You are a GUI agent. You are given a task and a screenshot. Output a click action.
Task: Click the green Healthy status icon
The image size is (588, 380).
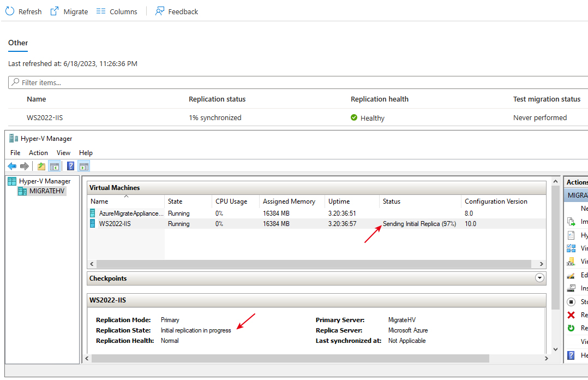pyautogui.click(x=354, y=117)
